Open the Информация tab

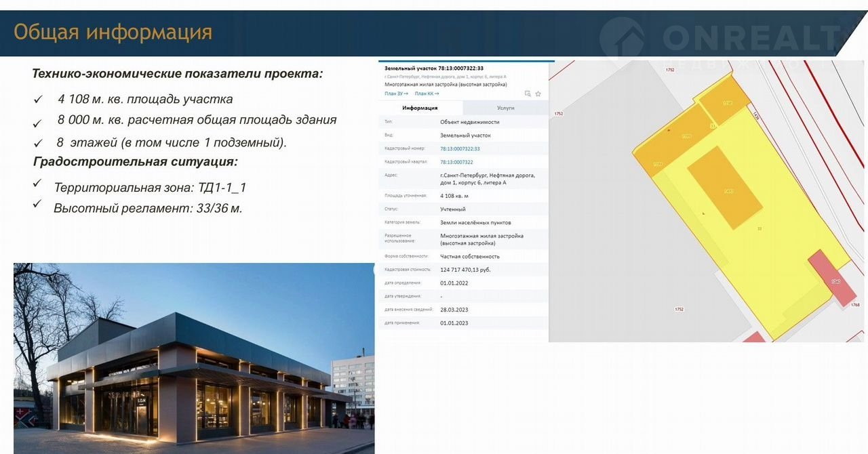(x=420, y=108)
